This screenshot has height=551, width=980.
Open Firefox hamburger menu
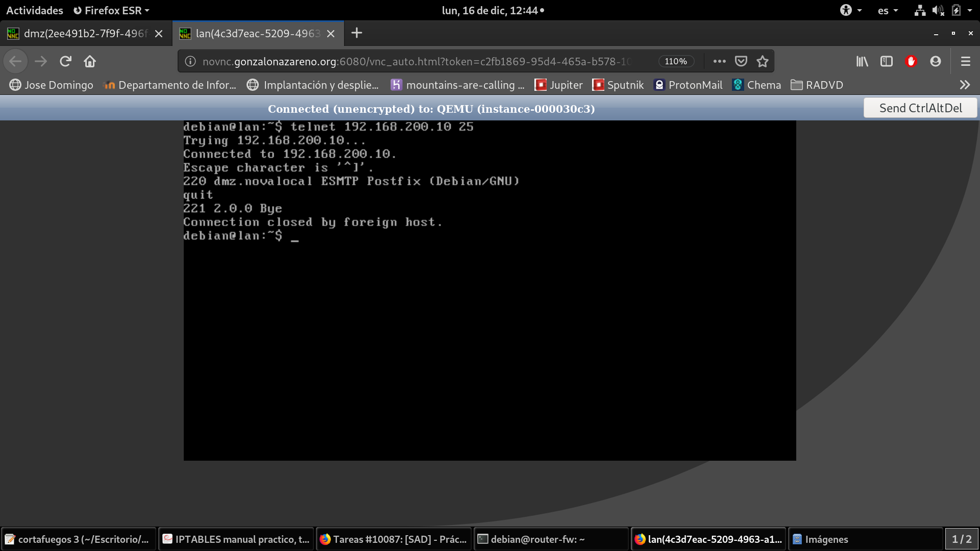click(965, 61)
